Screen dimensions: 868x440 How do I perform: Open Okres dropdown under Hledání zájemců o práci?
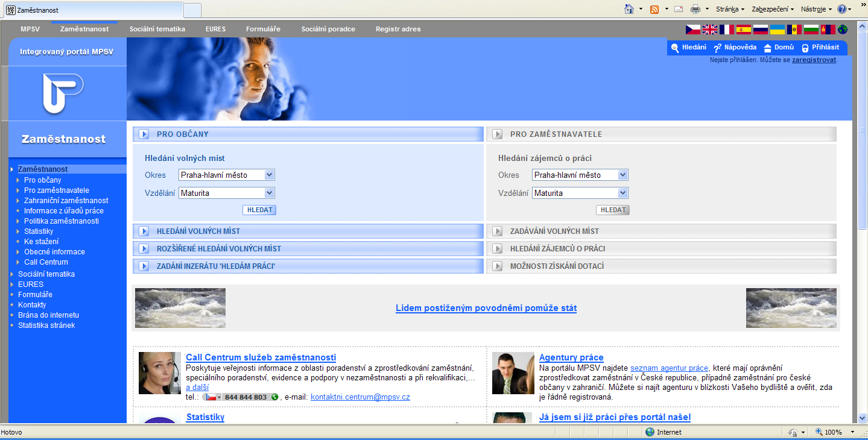point(580,175)
